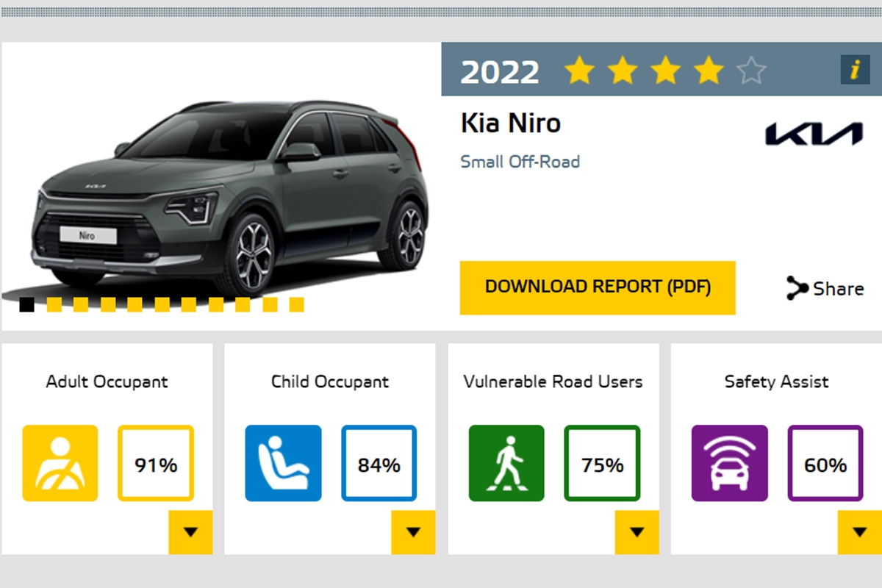Select the ninth carousel image dot
Screen dimensions: 882x588
coord(243,304)
